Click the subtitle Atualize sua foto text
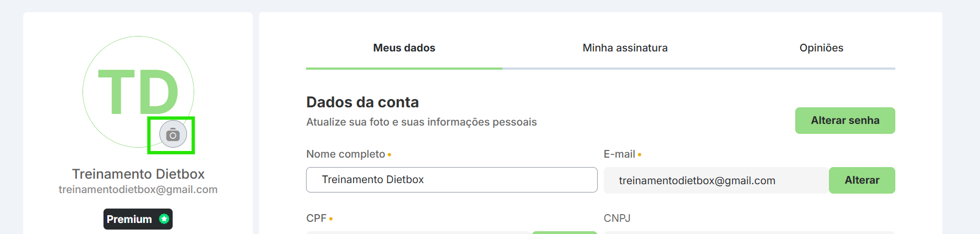980x234 pixels. [x=421, y=122]
